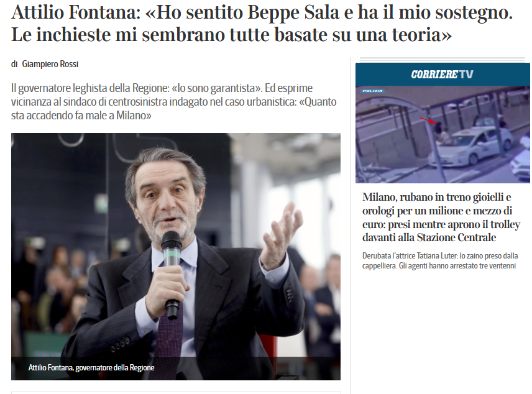Click 'Gli agenti hanno arrestato tre ventenni' text

[x=457, y=266]
